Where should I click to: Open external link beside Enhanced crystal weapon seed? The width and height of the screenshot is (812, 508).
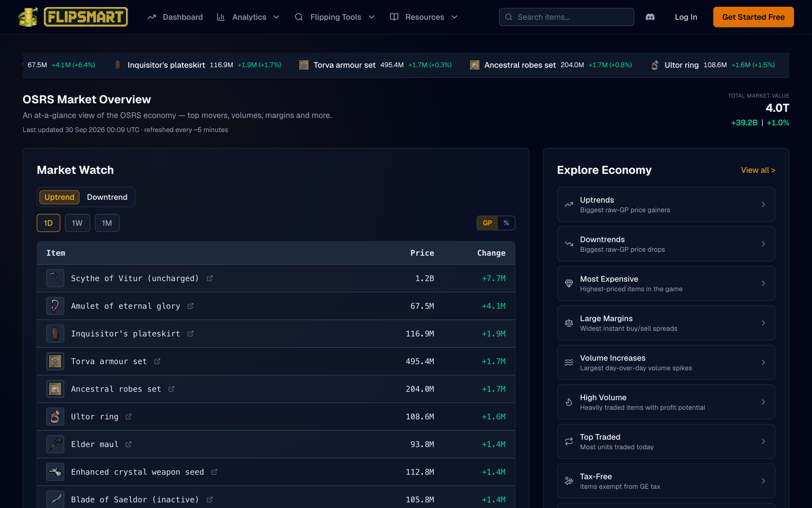point(214,472)
